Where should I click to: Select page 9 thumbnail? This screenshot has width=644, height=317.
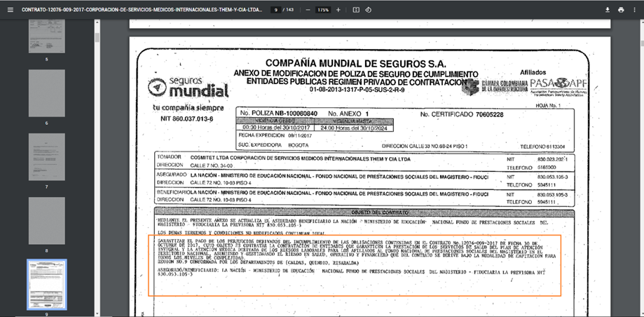[x=47, y=285]
